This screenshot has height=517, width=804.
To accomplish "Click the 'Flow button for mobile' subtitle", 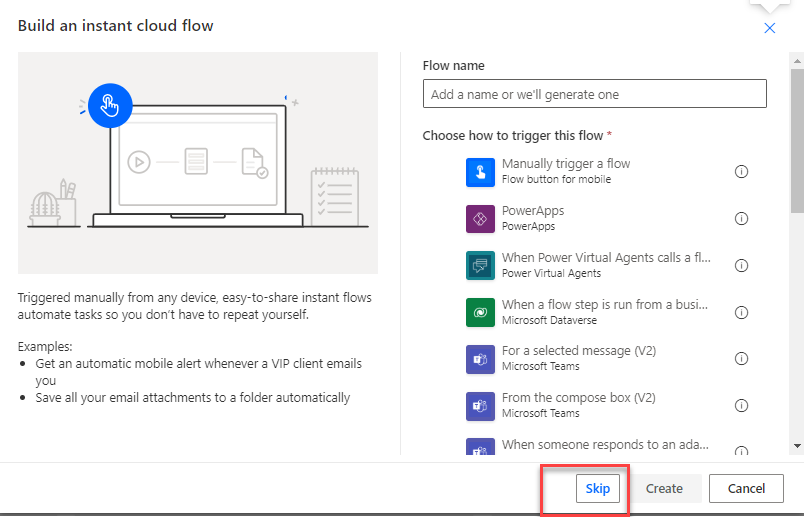I will click(x=556, y=180).
